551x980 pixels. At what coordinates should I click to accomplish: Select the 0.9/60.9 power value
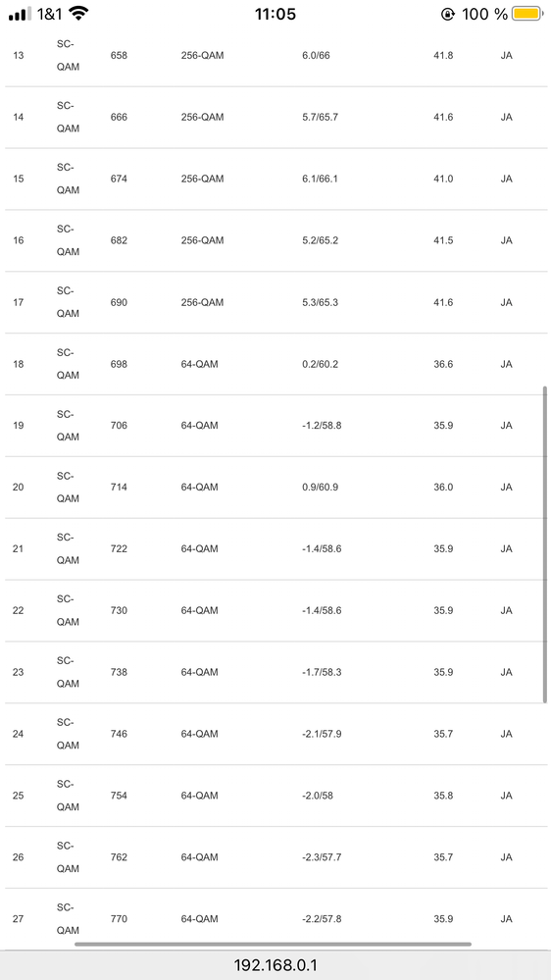click(x=320, y=487)
